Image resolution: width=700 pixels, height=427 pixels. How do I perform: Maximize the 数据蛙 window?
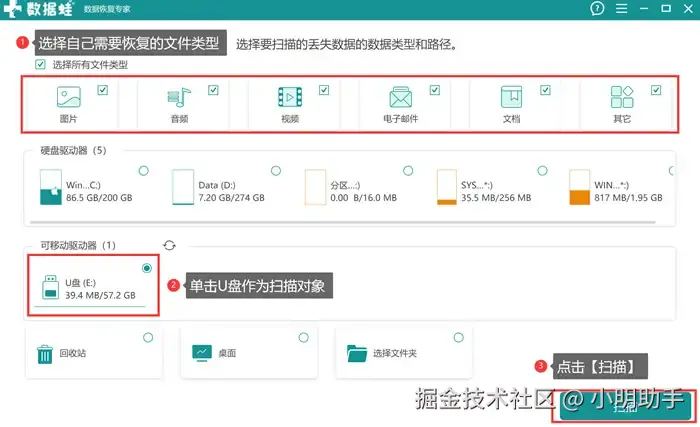[666, 8]
